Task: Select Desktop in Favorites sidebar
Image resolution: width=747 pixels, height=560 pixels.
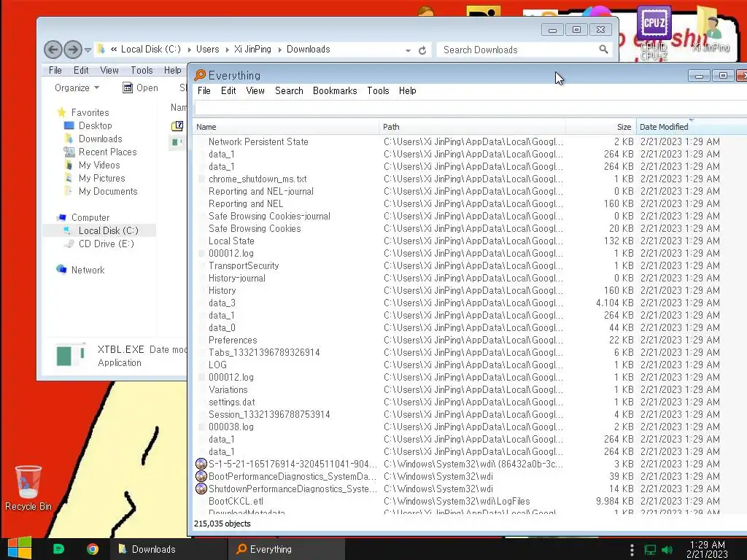Action: point(96,125)
